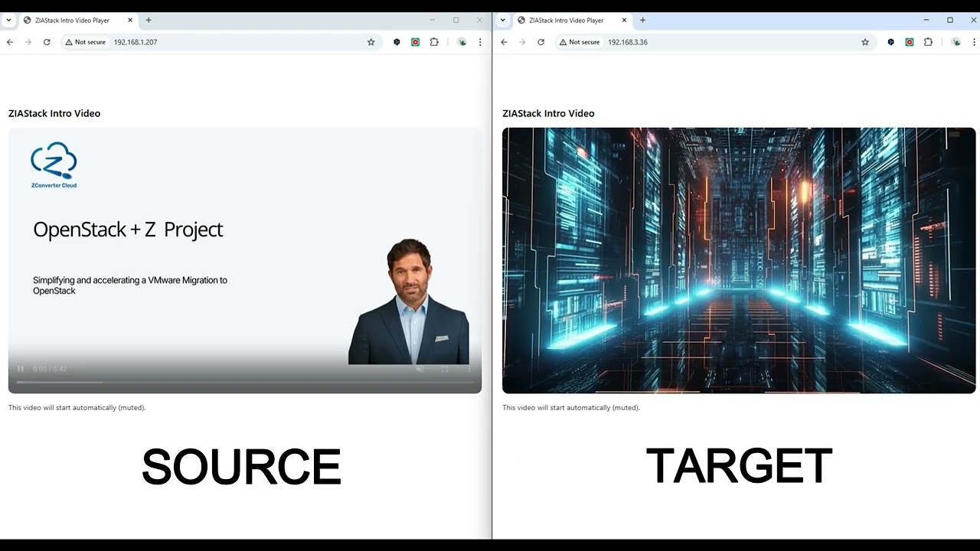Go back in the source browser window
The width and height of the screenshot is (980, 551).
pyautogui.click(x=10, y=42)
